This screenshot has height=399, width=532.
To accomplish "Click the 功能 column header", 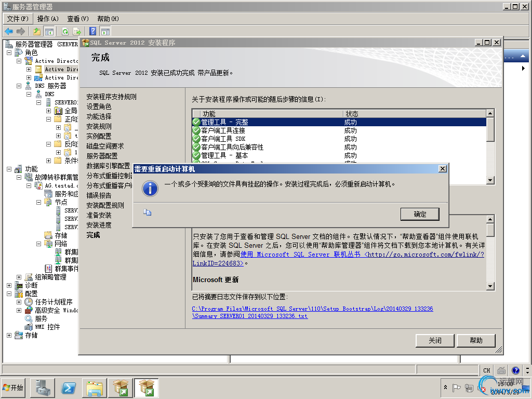I will pyautogui.click(x=271, y=114).
